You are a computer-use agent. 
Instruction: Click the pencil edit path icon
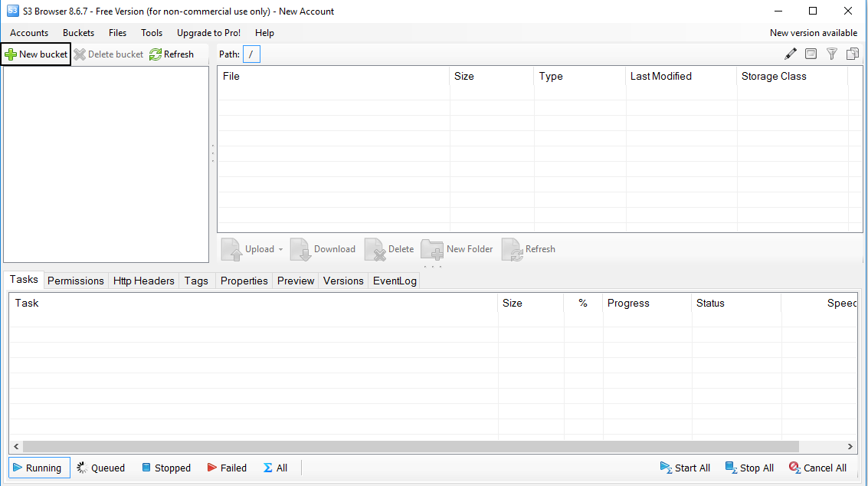[x=791, y=54]
